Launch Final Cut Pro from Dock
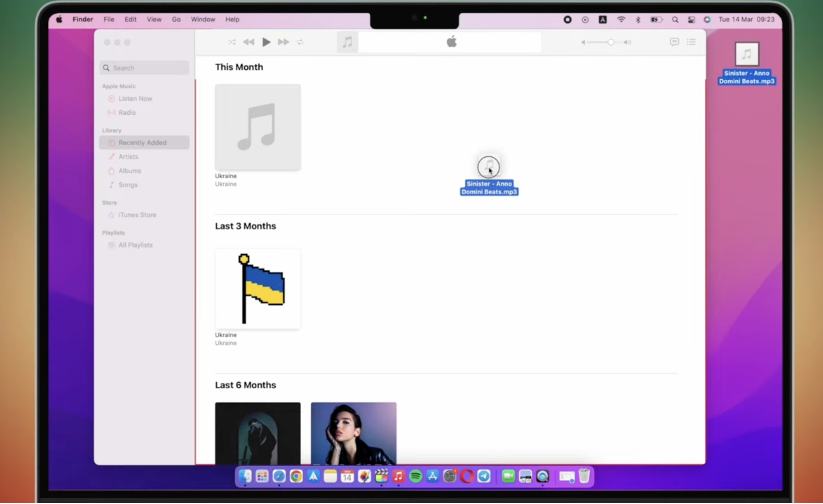This screenshot has height=504, width=823. 381,476
